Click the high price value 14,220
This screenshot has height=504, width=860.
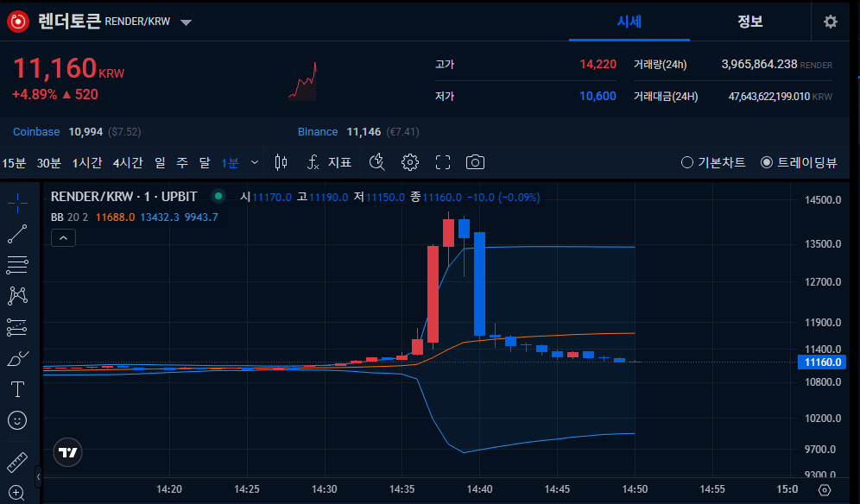coord(598,64)
